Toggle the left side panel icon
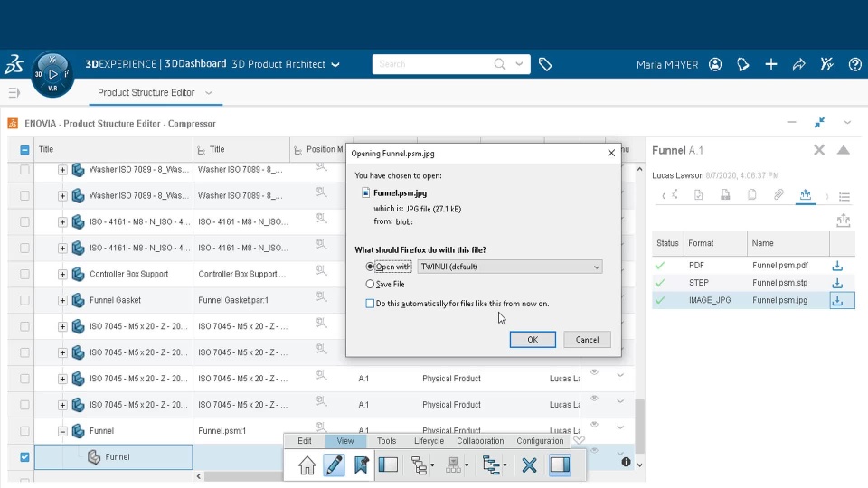Viewport: 868px width, 488px height. 388,465
